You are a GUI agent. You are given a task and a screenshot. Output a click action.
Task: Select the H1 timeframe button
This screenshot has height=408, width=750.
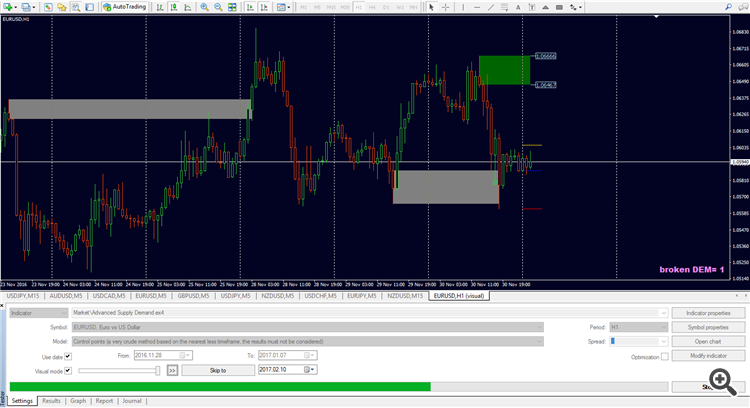pyautogui.click(x=358, y=7)
